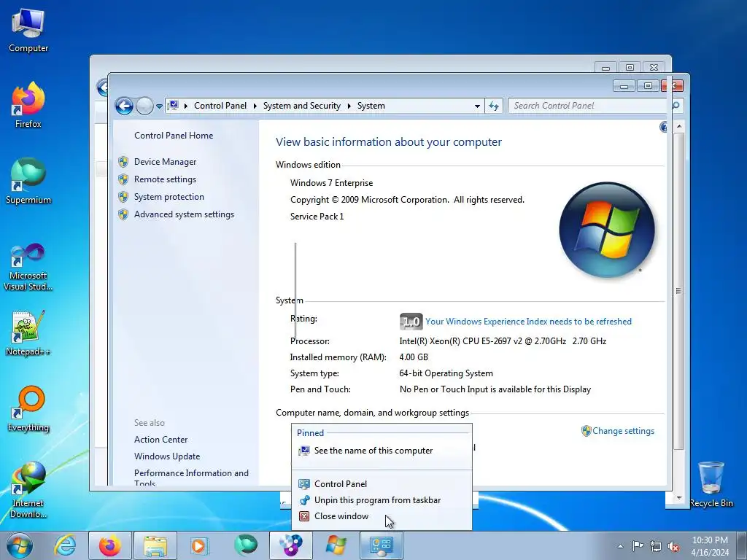Click the disc media icon in the taskbar
Image resolution: width=747 pixels, height=560 pixels.
[x=290, y=545]
